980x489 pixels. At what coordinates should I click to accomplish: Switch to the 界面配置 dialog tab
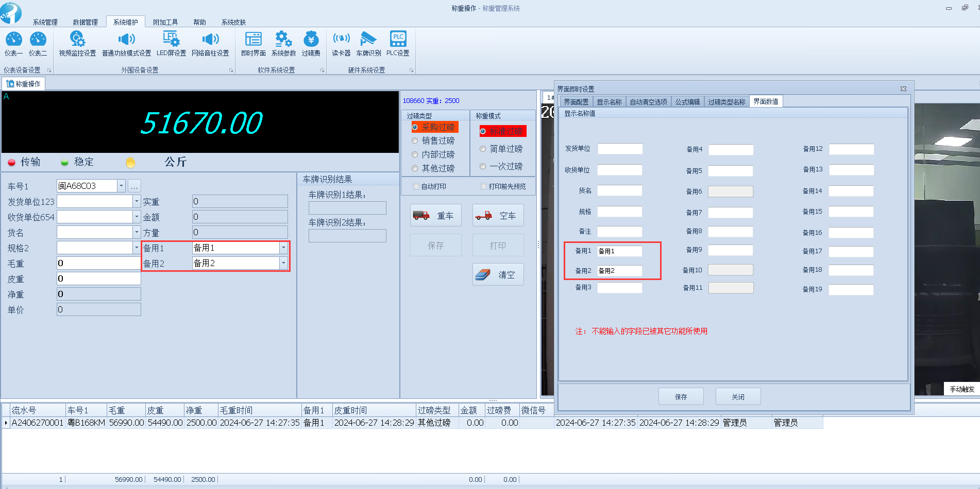(x=576, y=102)
